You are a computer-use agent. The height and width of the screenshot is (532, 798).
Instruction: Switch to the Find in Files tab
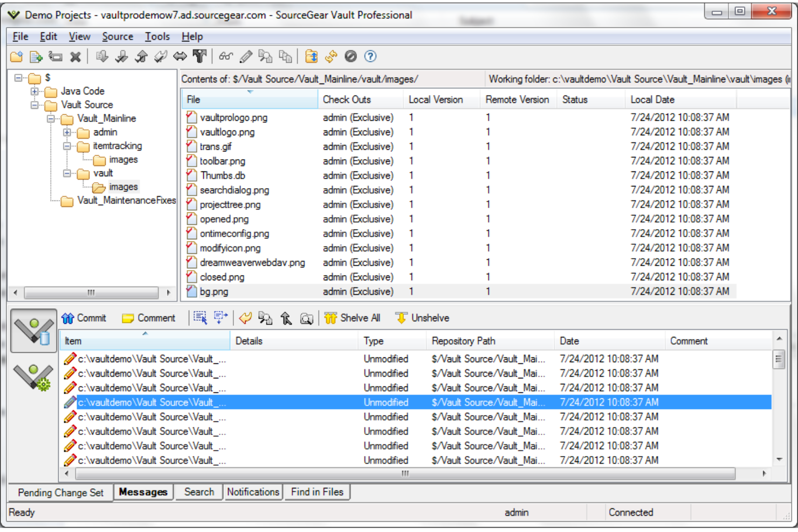pyautogui.click(x=317, y=492)
